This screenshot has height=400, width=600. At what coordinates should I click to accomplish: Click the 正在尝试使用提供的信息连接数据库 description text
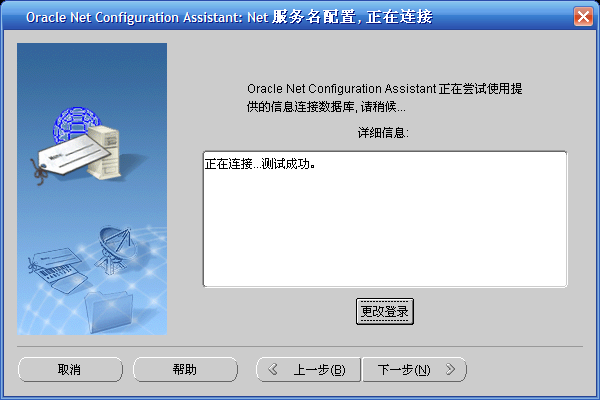click(385, 98)
